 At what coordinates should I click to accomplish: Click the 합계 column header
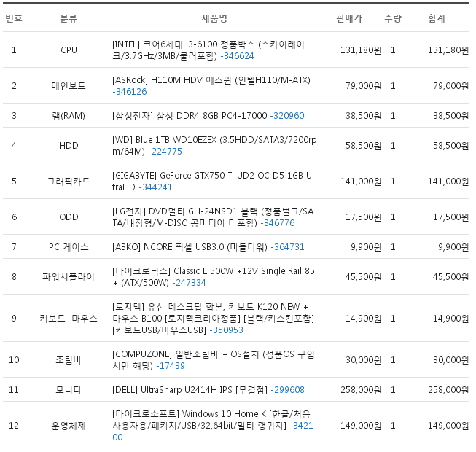(437, 18)
